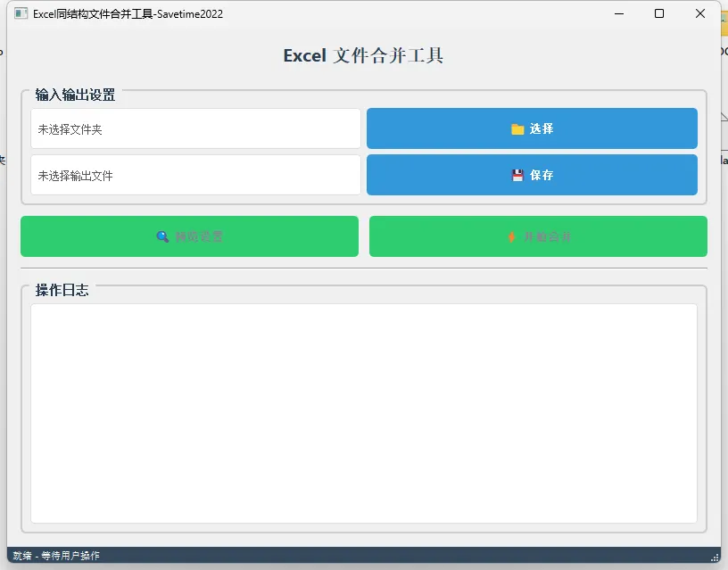Focus the 未选择输出文件 output path field
Image resolution: width=728 pixels, height=570 pixels.
(195, 175)
